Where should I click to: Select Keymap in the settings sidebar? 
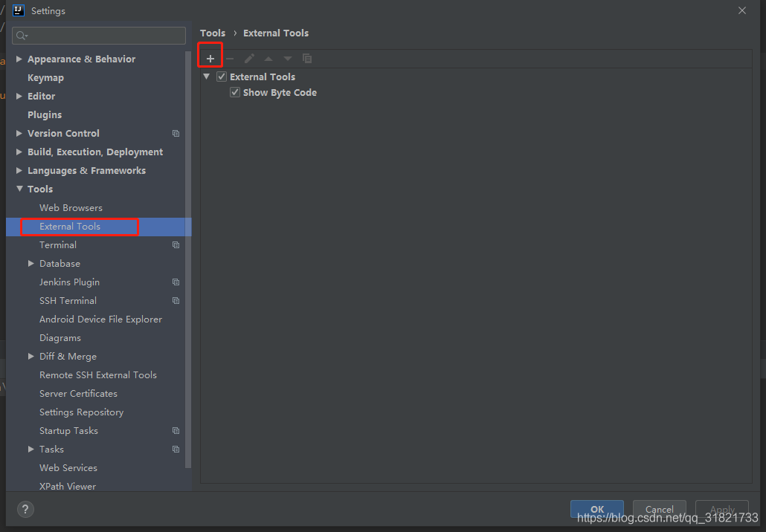[x=45, y=77]
